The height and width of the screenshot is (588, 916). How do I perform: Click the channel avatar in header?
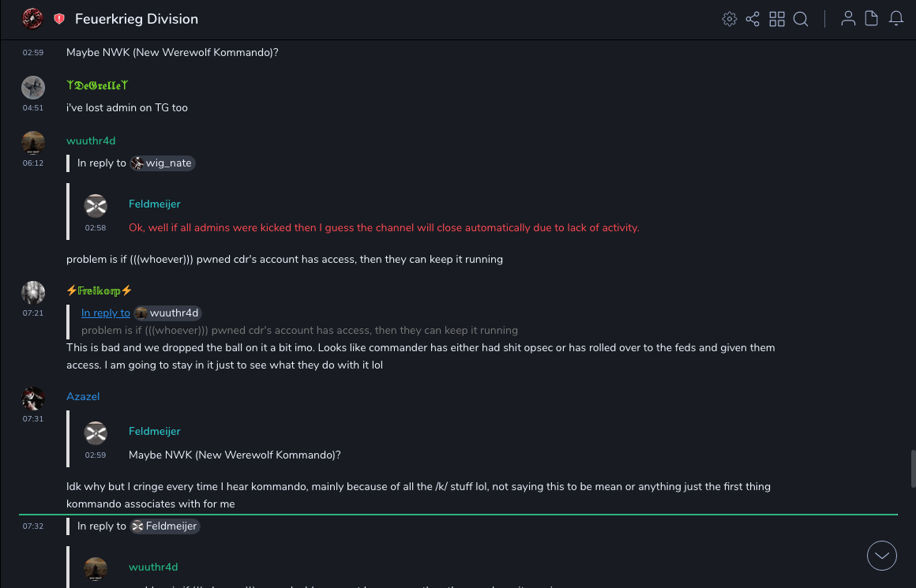(x=32, y=18)
